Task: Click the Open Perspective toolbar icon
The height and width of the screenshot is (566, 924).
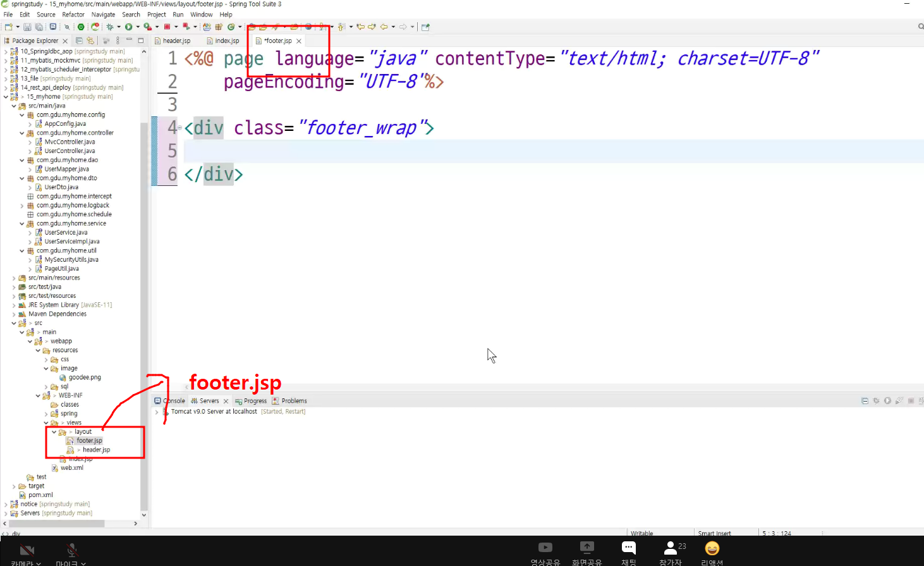Action: pyautogui.click(x=425, y=27)
